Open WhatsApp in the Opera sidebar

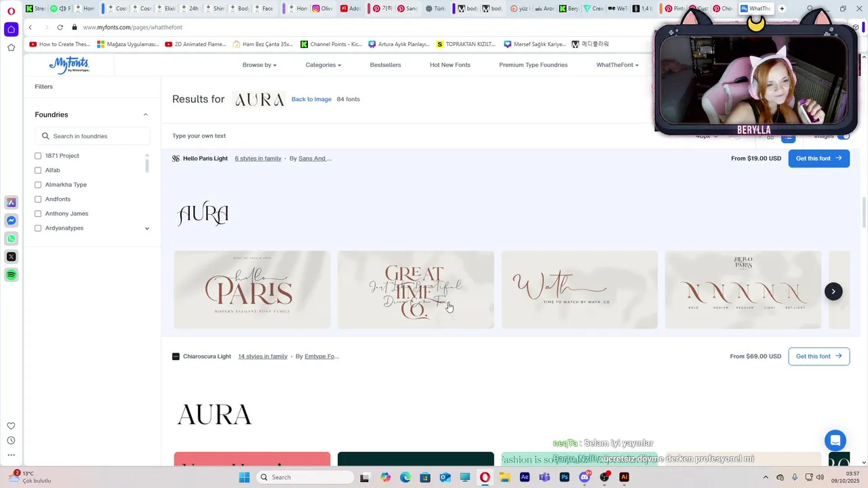(x=11, y=239)
